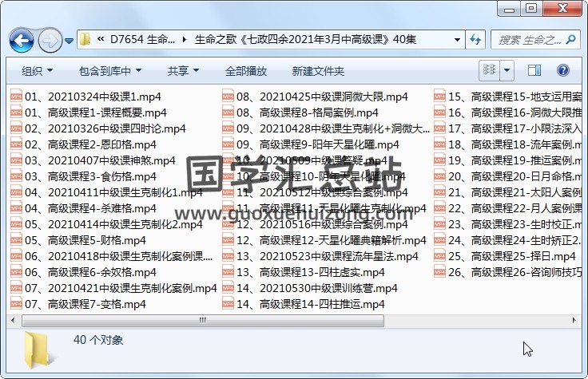588x379 pixels.
Task: Select the MP4 icon of 26、高级课程26-咨询师技巧
Action: click(439, 272)
